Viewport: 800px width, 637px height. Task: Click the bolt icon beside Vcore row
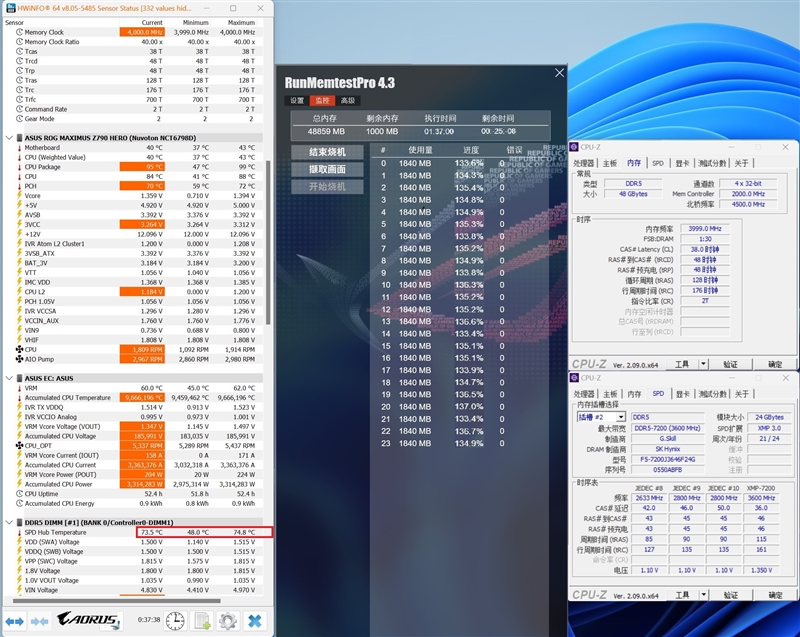coord(19,196)
